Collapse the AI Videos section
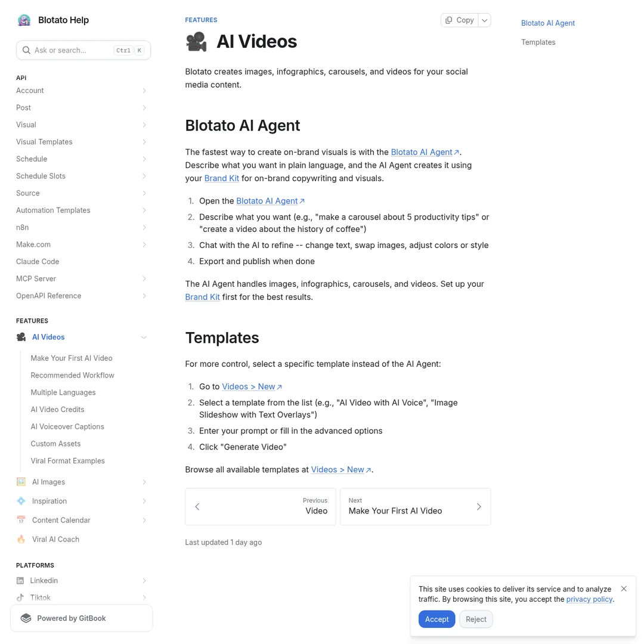The width and height of the screenshot is (644, 644). (144, 337)
